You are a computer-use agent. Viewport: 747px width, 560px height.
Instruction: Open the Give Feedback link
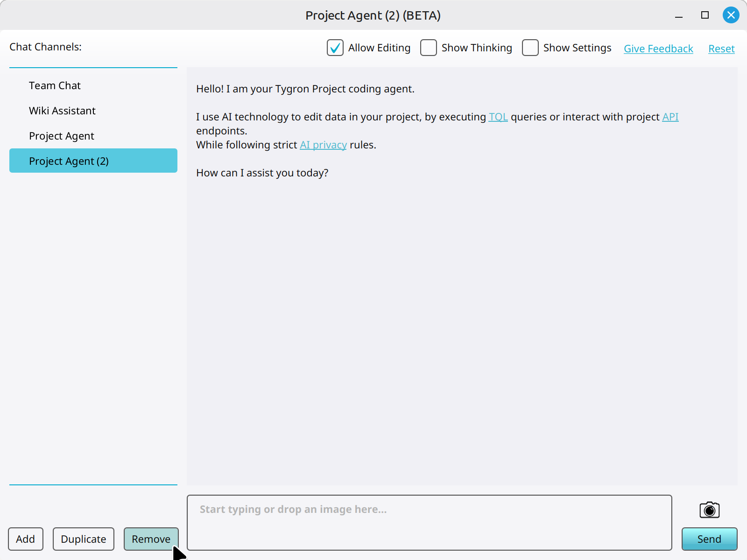(658, 49)
